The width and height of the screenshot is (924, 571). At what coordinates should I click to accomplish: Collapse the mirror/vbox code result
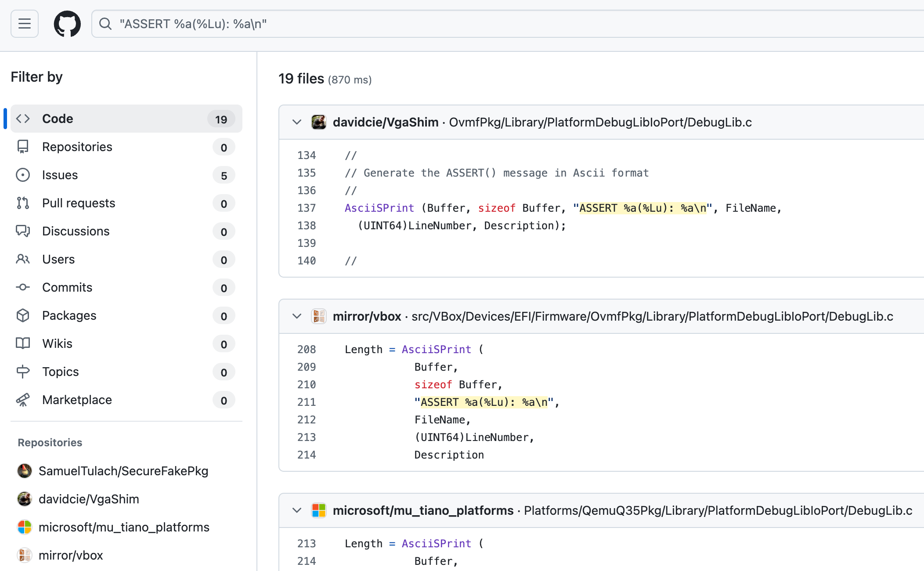pyautogui.click(x=297, y=316)
